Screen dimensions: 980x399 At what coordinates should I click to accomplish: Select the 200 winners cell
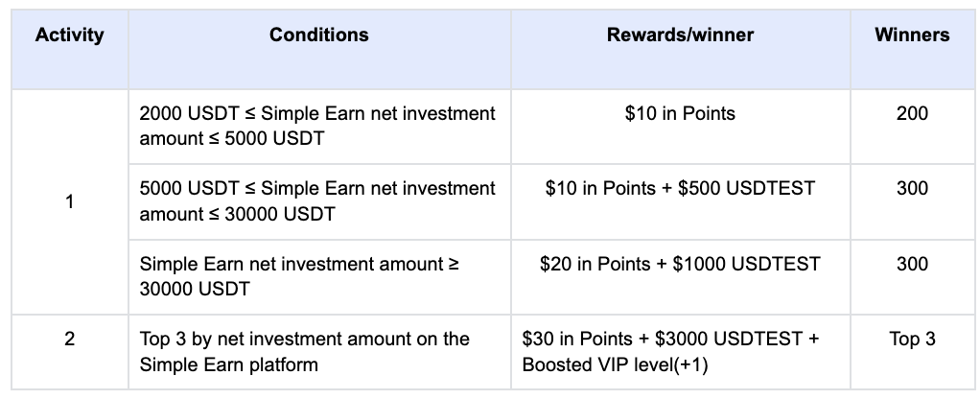point(912,114)
